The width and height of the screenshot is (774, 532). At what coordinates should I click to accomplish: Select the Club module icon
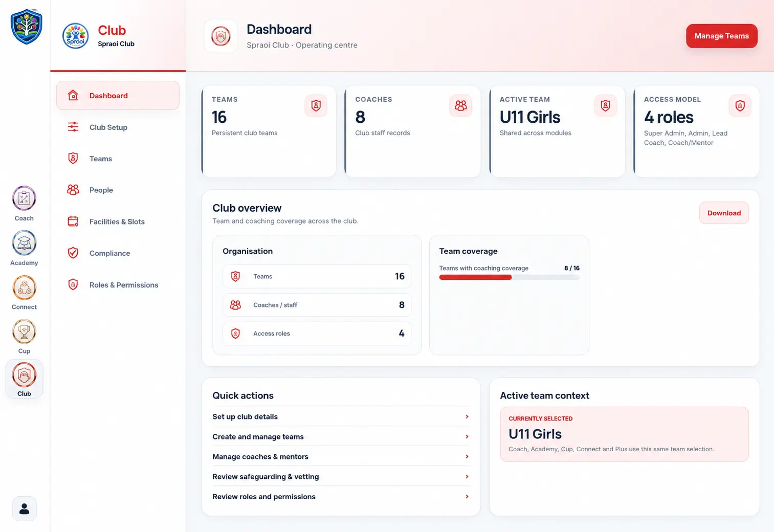coord(24,375)
